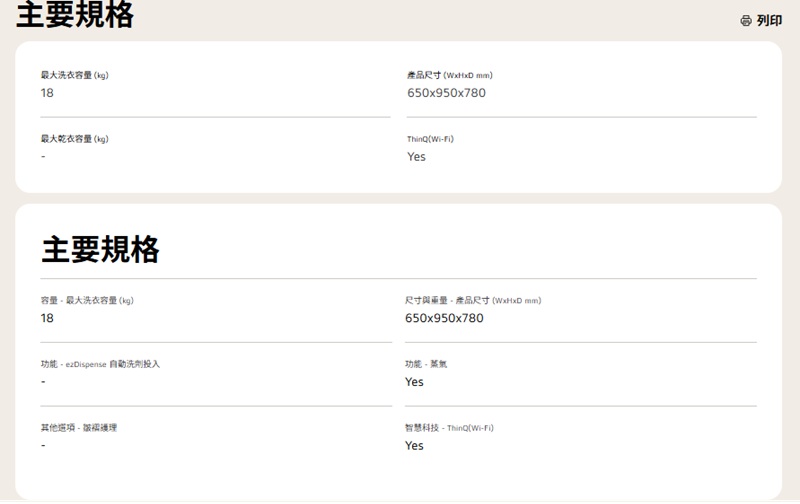800x504 pixels.
Task: Click the Yes value under 功能 - 蒸氣
Action: (414, 382)
